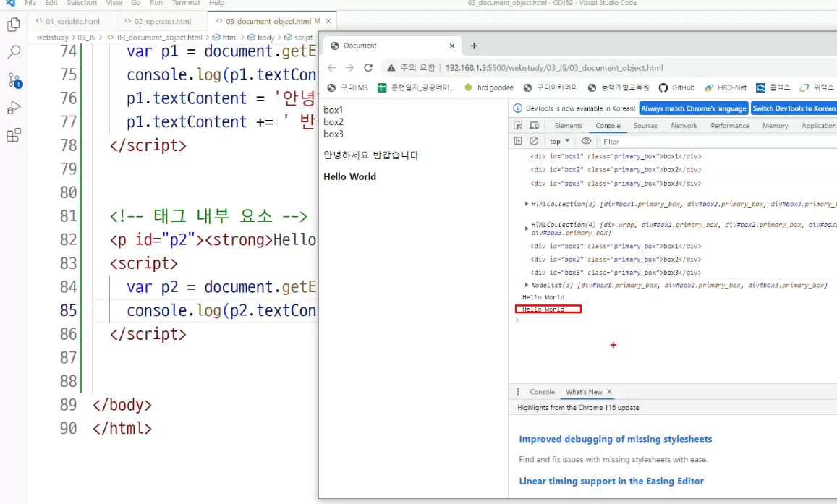Select the Console tab in the drawer
The height and width of the screenshot is (504, 837).
click(542, 391)
